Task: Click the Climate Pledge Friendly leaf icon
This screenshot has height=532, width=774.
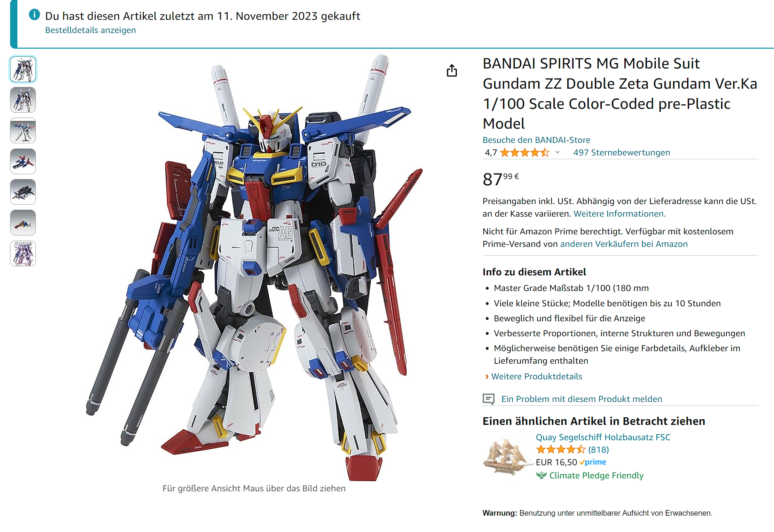Action: point(541,475)
